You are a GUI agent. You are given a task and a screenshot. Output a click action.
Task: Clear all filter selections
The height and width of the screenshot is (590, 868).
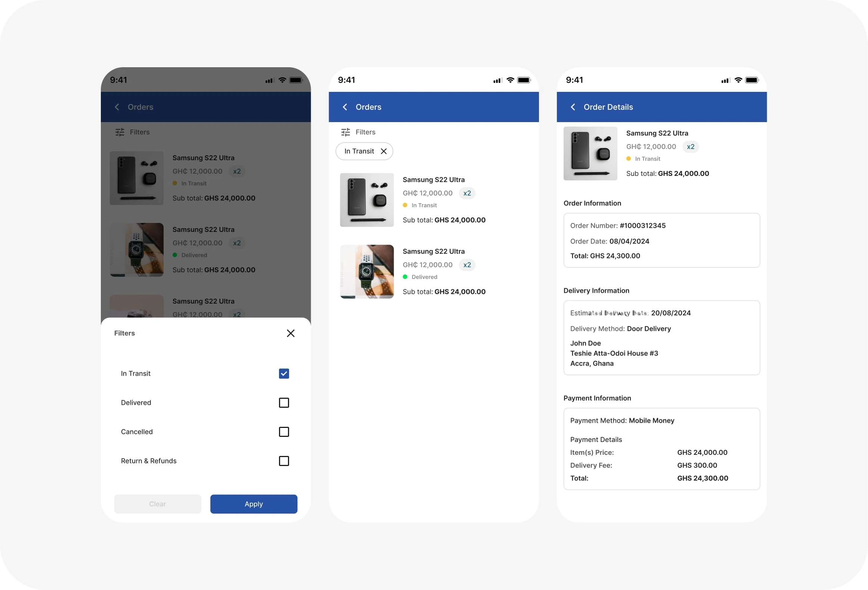158,504
